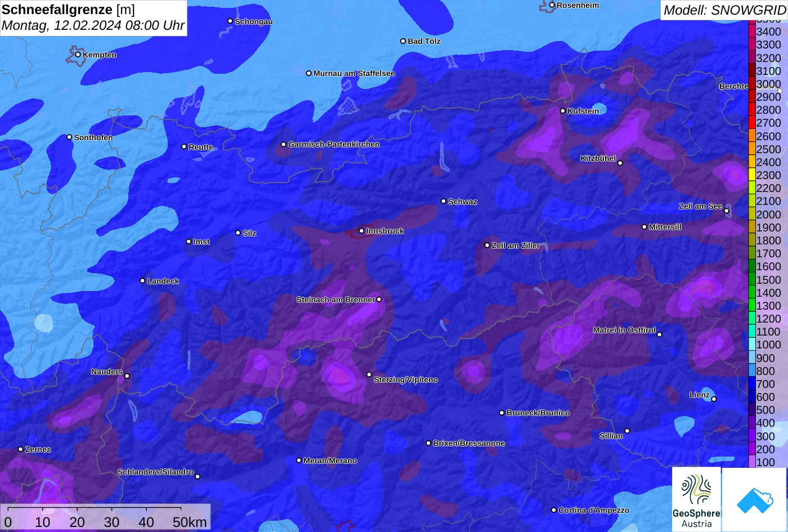The width and height of the screenshot is (788, 532).
Task: Click the Sterzing/Vipiteno marker dot
Action: click(x=369, y=374)
